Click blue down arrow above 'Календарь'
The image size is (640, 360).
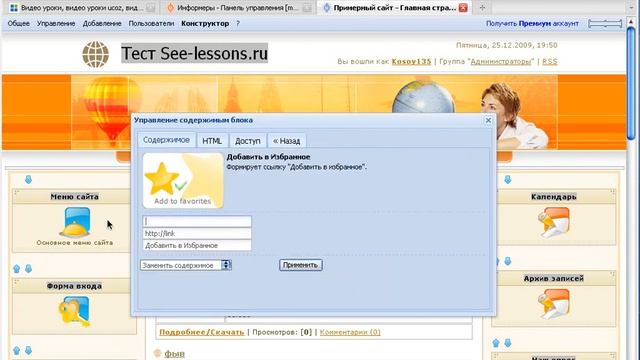click(508, 180)
